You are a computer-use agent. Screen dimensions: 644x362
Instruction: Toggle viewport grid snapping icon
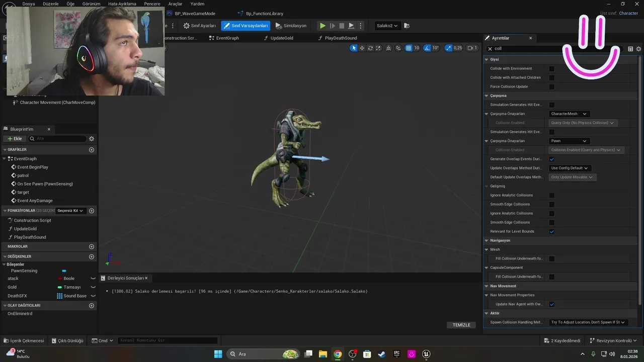pos(409,48)
